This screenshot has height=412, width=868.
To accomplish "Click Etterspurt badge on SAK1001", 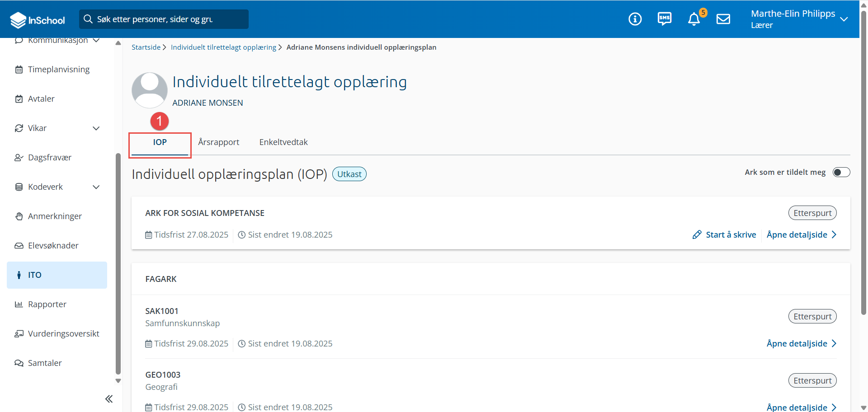I will point(812,317).
